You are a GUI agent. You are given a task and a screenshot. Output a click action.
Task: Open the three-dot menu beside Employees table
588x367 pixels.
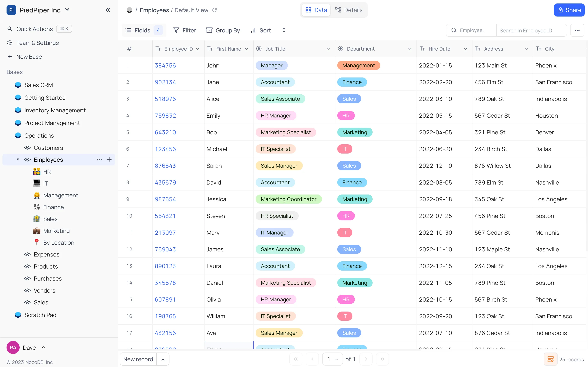[x=99, y=159]
